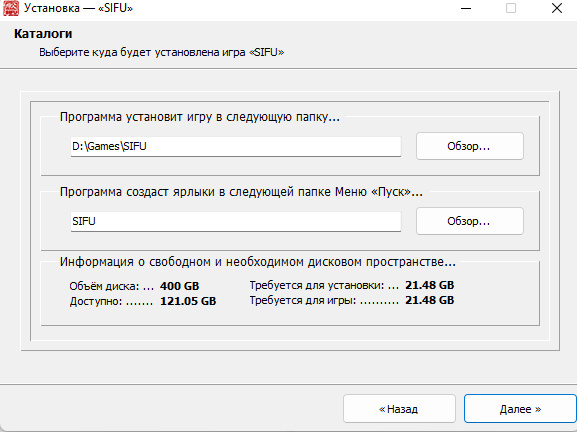Click the Установка — «SIFU» window title
Image resolution: width=577 pixels, height=432 pixels.
coord(78,8)
